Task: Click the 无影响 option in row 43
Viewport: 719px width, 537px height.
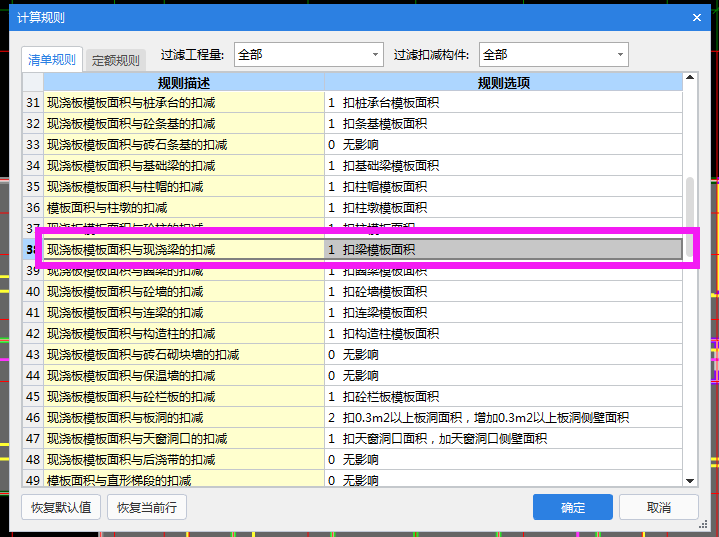Action: point(503,354)
